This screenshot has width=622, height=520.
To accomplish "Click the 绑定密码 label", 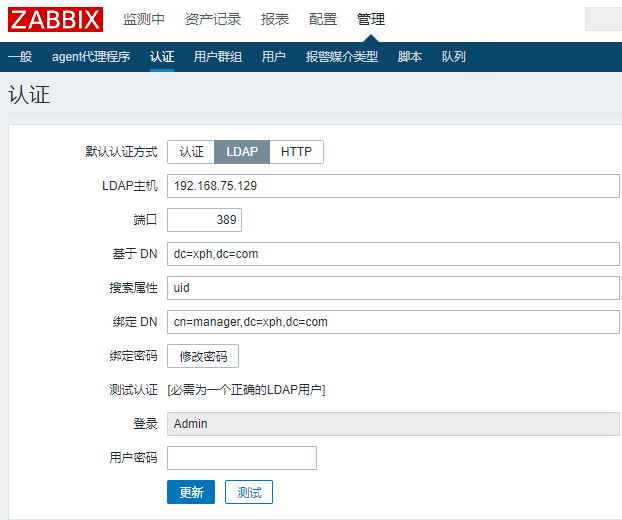I will pyautogui.click(x=133, y=355).
